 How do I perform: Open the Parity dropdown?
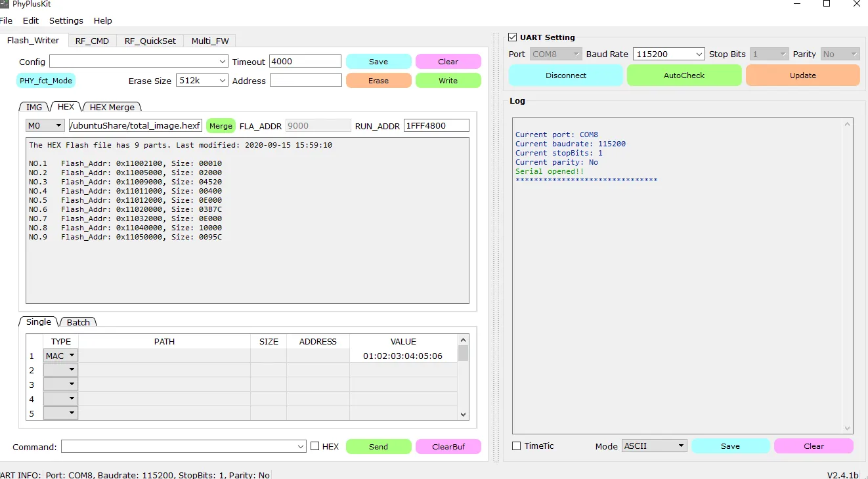pos(840,54)
